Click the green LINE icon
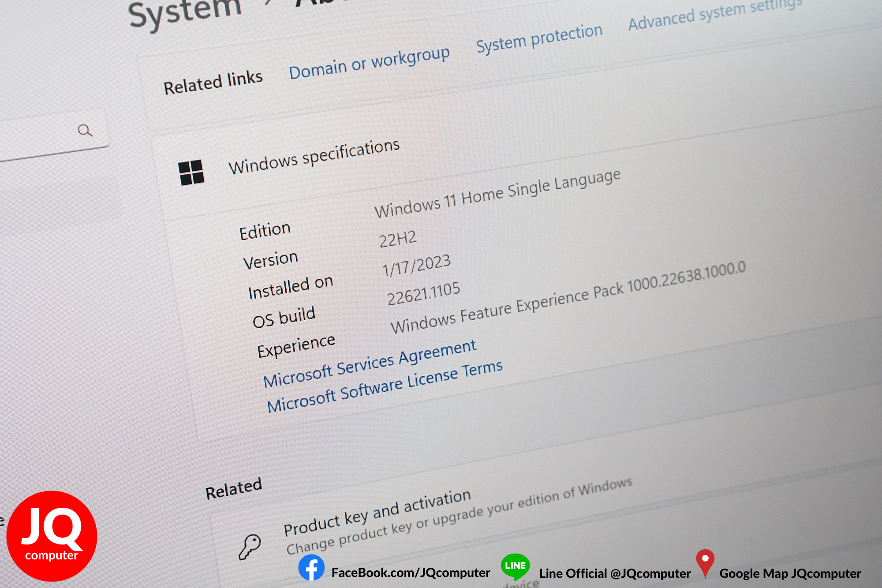 [516, 566]
